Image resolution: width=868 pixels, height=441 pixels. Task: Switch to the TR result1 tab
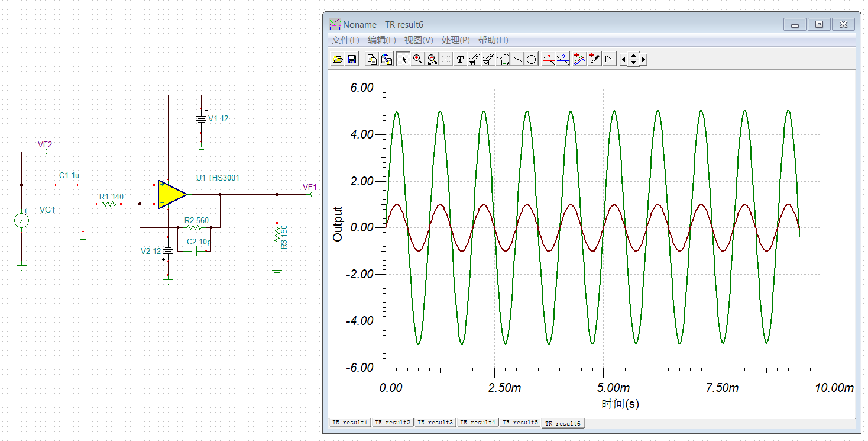[x=350, y=423]
